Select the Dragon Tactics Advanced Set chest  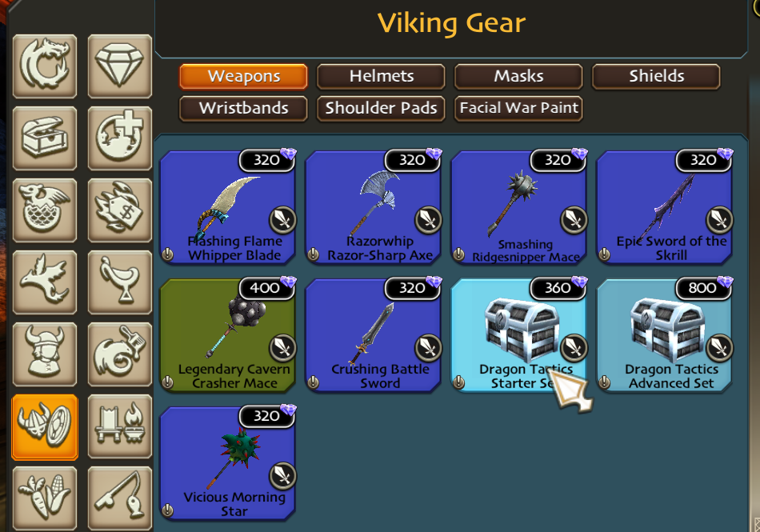point(664,335)
